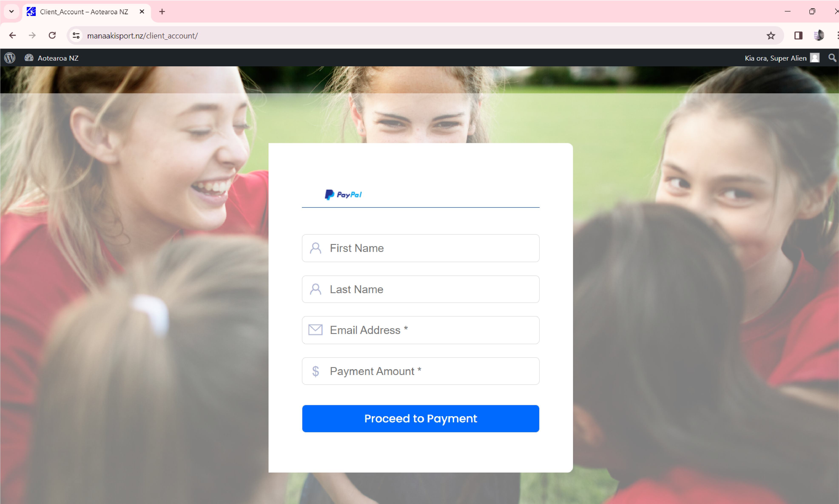Click the Proceed to Payment button
Image resolution: width=839 pixels, height=504 pixels.
[x=421, y=418]
